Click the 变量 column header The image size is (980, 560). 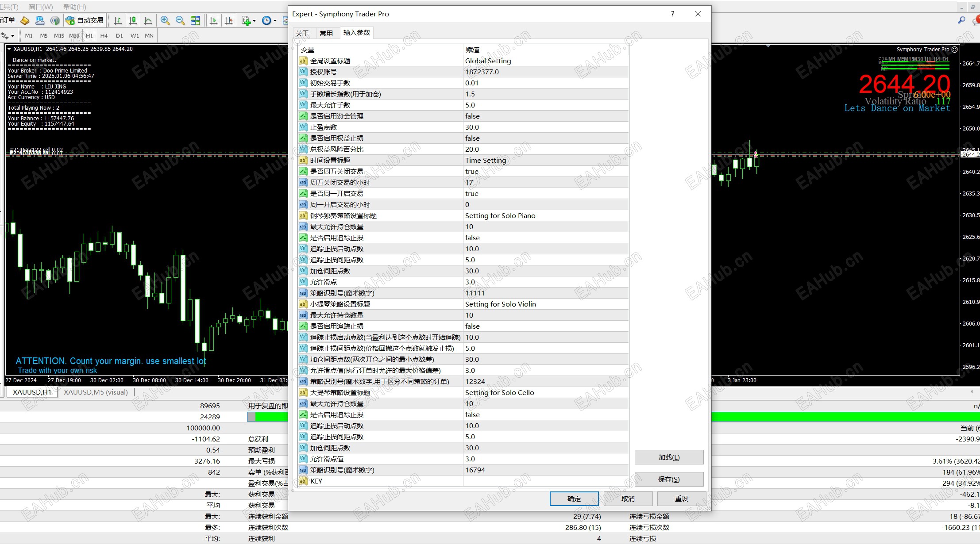click(381, 50)
